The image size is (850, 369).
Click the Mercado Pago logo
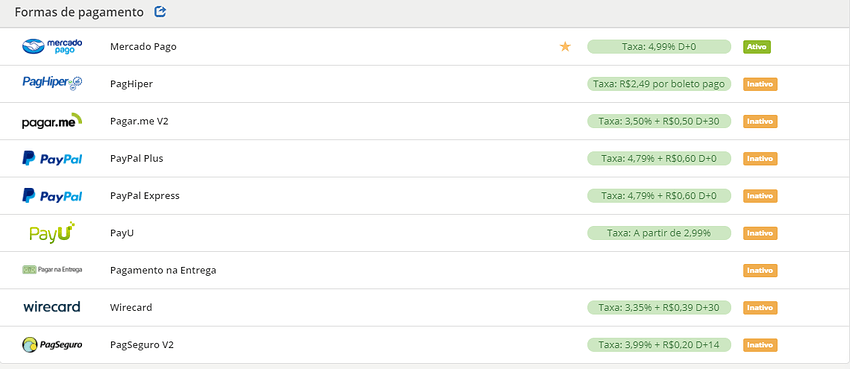pyautogui.click(x=52, y=47)
